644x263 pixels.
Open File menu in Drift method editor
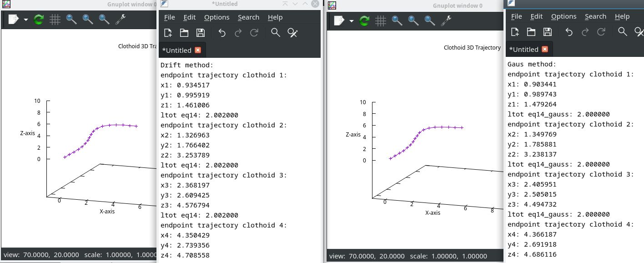tap(170, 17)
